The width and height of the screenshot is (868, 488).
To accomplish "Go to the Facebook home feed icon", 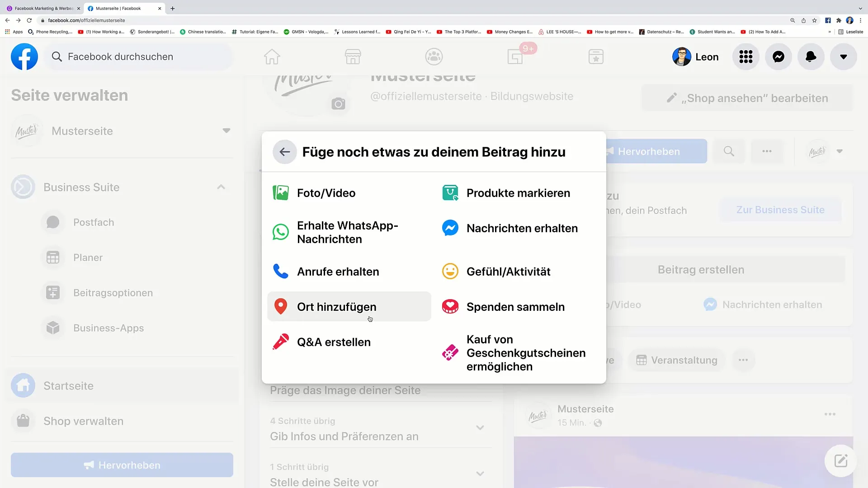I will [x=272, y=57].
